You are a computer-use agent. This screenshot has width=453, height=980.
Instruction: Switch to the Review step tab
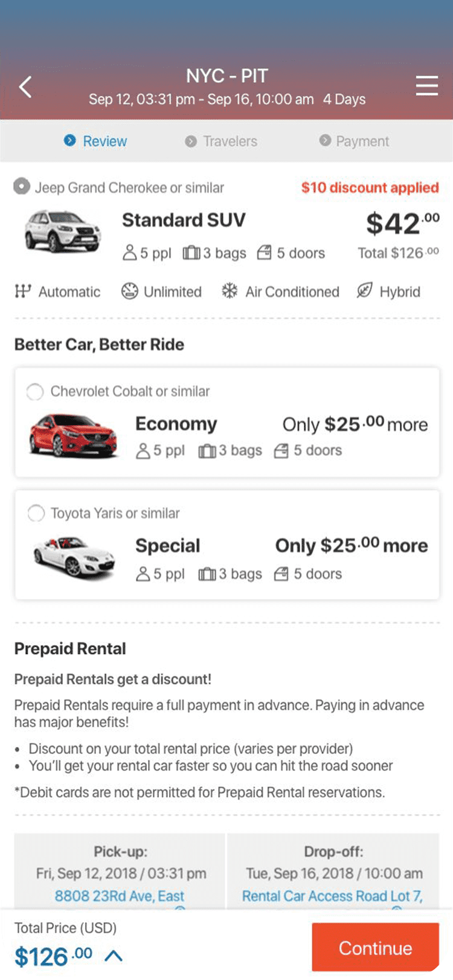point(95,141)
